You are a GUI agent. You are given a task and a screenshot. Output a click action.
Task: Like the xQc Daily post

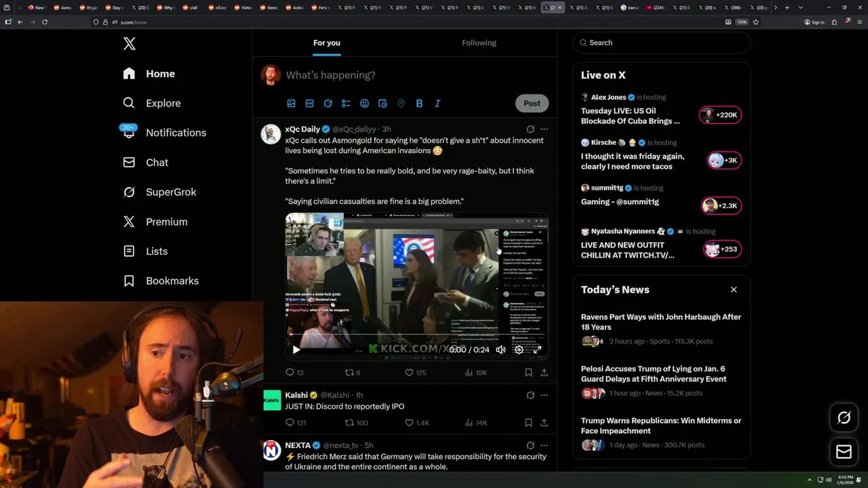click(x=415, y=372)
